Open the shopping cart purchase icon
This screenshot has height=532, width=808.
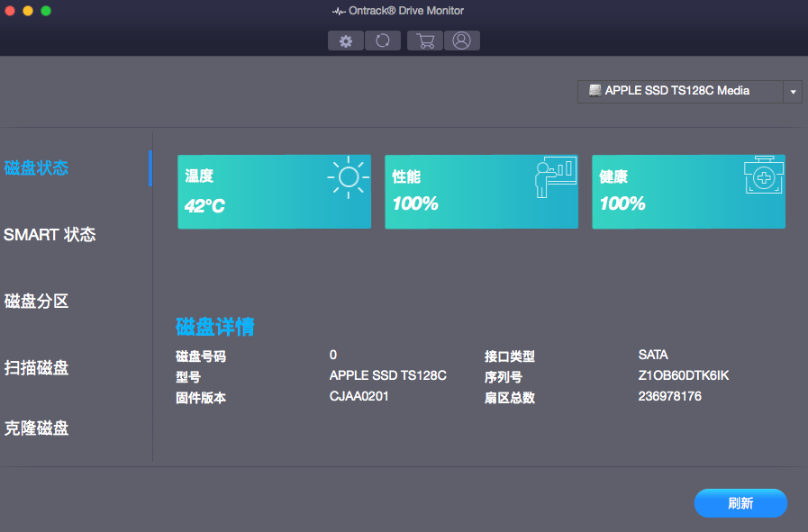425,41
